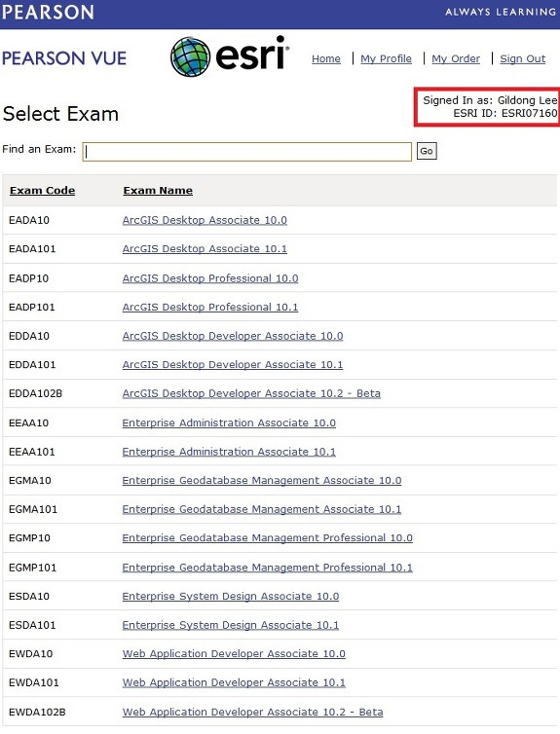Click exam code EDDA10 text

pos(29,336)
